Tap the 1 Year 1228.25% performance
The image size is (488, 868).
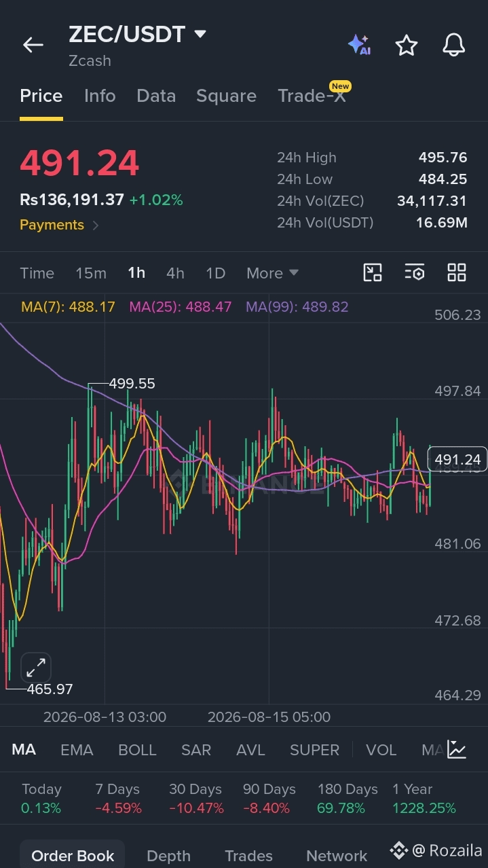click(x=424, y=799)
